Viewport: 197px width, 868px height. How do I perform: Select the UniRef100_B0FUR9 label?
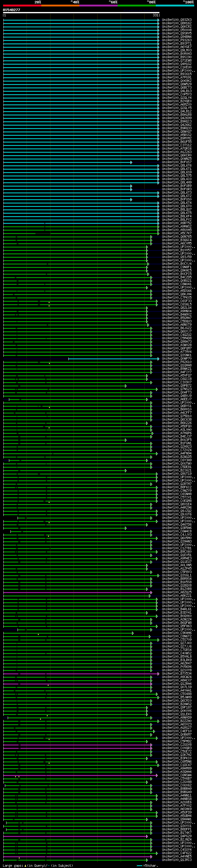(x=177, y=186)
